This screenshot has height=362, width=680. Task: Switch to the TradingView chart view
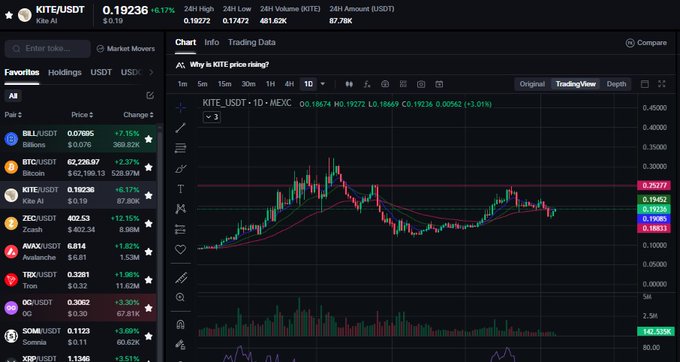click(576, 84)
